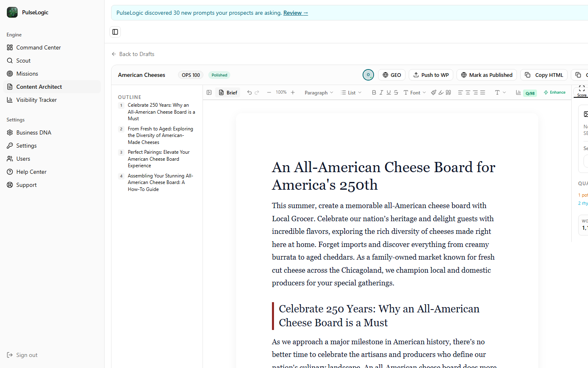The width and height of the screenshot is (588, 368).
Task: Click the GEO button
Action: (392, 75)
